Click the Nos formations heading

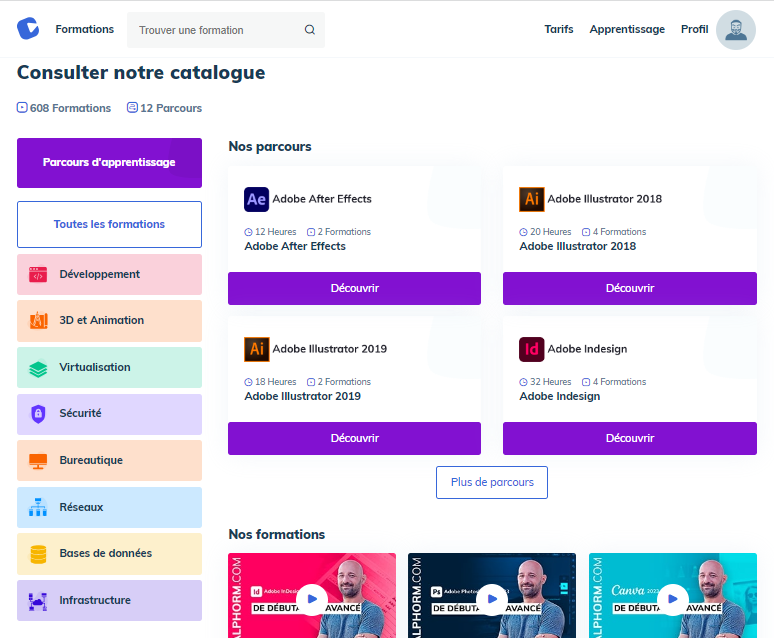click(277, 534)
